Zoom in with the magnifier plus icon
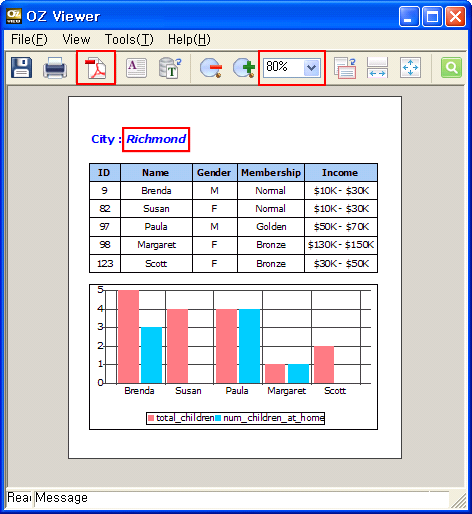Viewport: 472px width, 514px height. [x=244, y=68]
